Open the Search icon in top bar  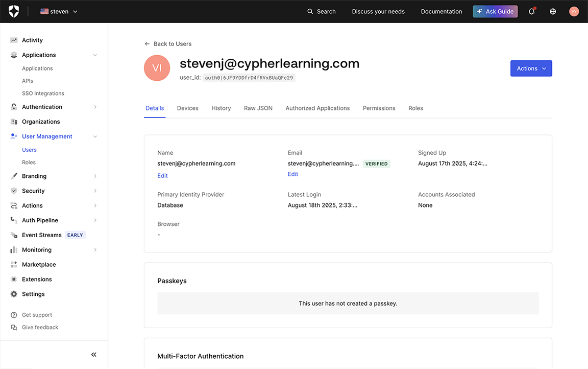coord(310,11)
